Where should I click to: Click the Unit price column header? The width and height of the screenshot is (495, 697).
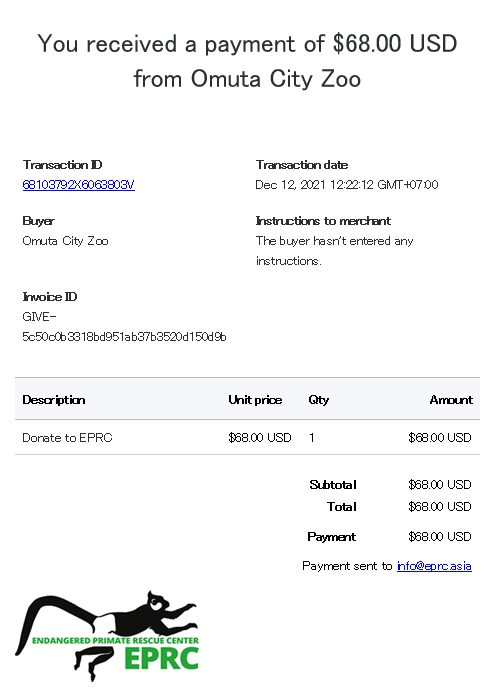pos(255,400)
